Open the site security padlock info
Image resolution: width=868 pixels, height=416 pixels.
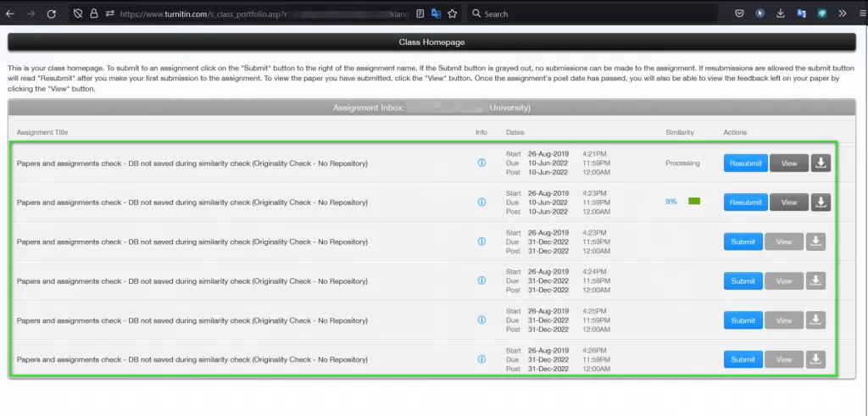tap(94, 14)
